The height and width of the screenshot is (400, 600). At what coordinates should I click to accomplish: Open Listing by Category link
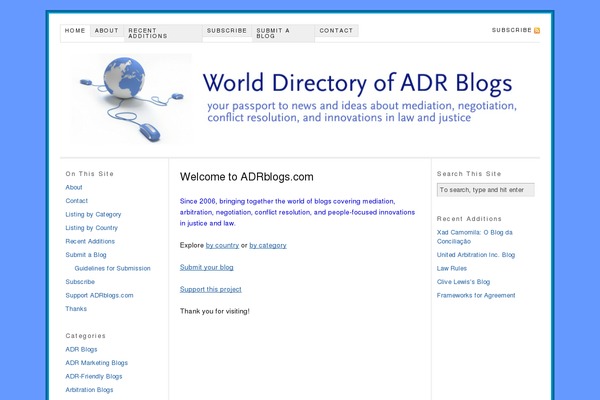(93, 214)
